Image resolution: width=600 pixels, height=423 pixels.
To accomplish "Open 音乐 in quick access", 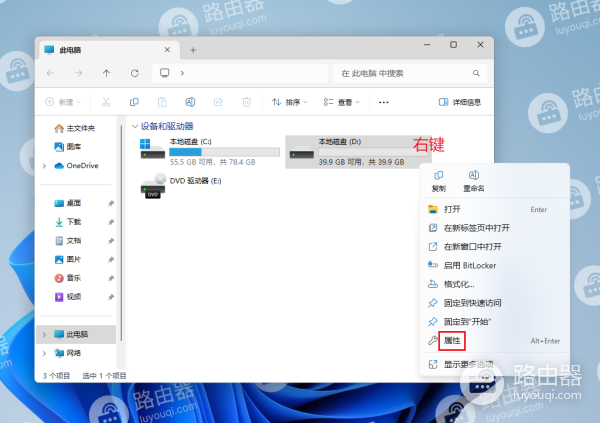I will [68, 278].
